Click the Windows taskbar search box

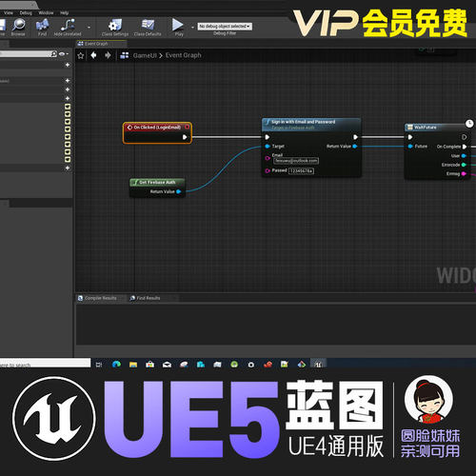coord(45,364)
